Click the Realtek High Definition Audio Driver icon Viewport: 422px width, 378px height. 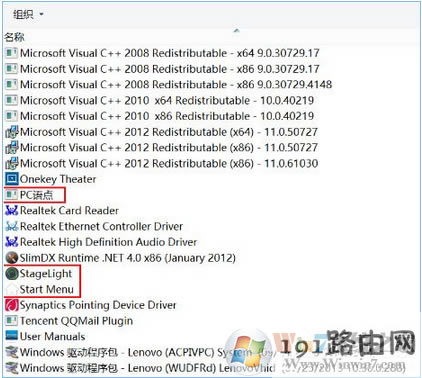(x=12, y=242)
